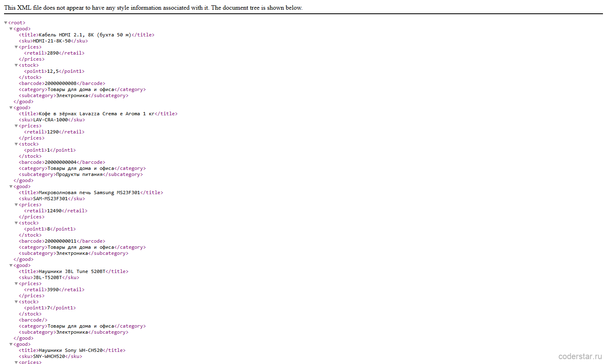
Task: Click the sku text "HDMI-21-8K-50"
Action: point(52,41)
